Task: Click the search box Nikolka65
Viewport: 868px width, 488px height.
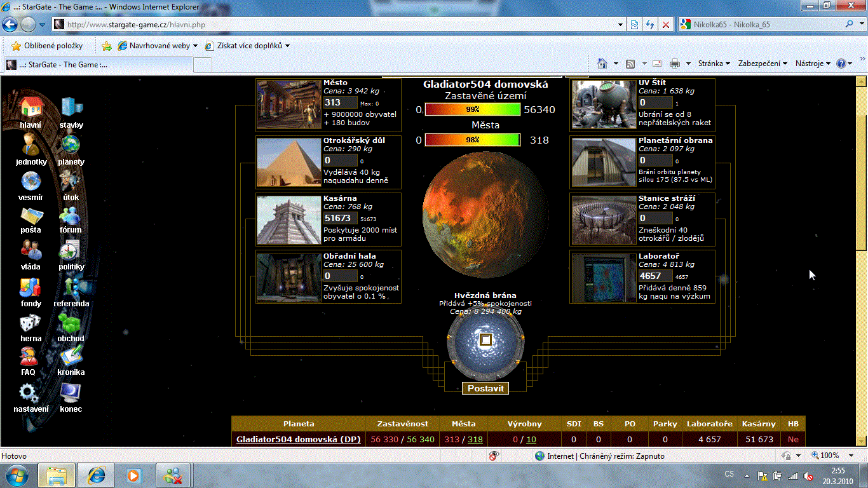Action: (x=759, y=25)
